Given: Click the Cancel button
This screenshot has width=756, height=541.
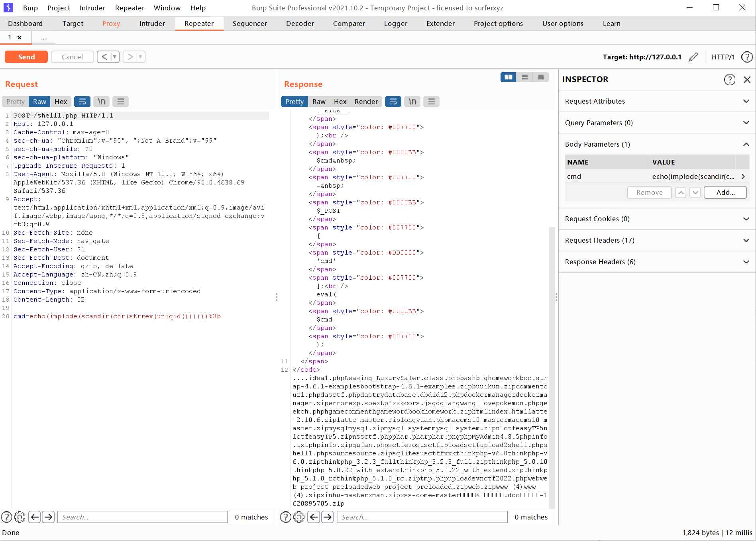Looking at the screenshot, I should [x=73, y=57].
